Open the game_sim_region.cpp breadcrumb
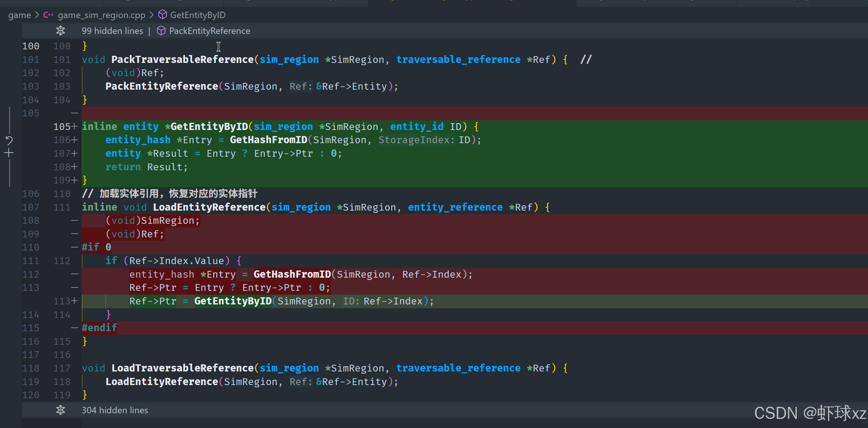This screenshot has width=868, height=428. tap(101, 15)
